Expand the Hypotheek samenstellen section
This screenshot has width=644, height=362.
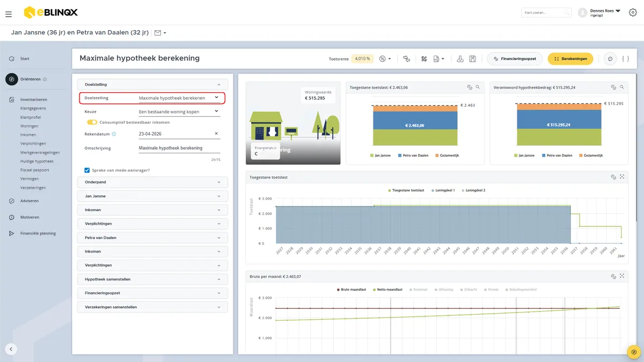pos(153,279)
